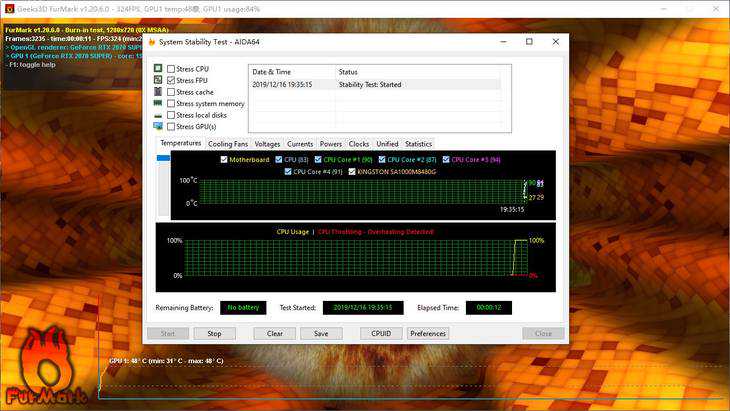Open the Voltages tab
Screen dimensions: 730x411
point(267,144)
